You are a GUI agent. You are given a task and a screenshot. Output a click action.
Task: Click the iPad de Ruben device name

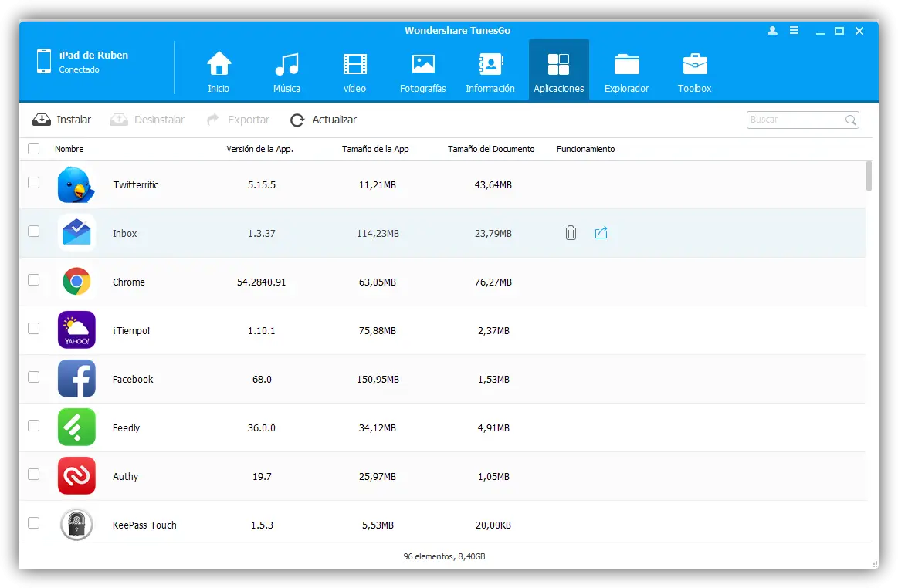point(93,55)
